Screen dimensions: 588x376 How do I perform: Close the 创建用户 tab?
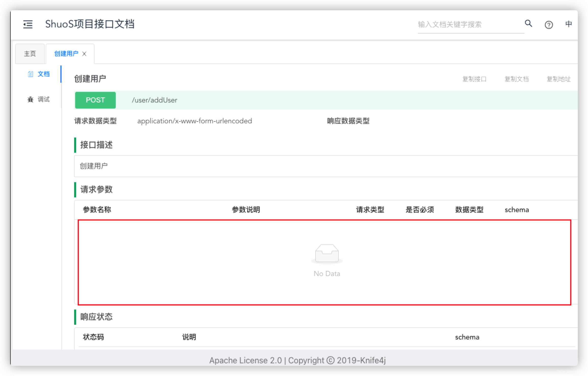coord(84,54)
